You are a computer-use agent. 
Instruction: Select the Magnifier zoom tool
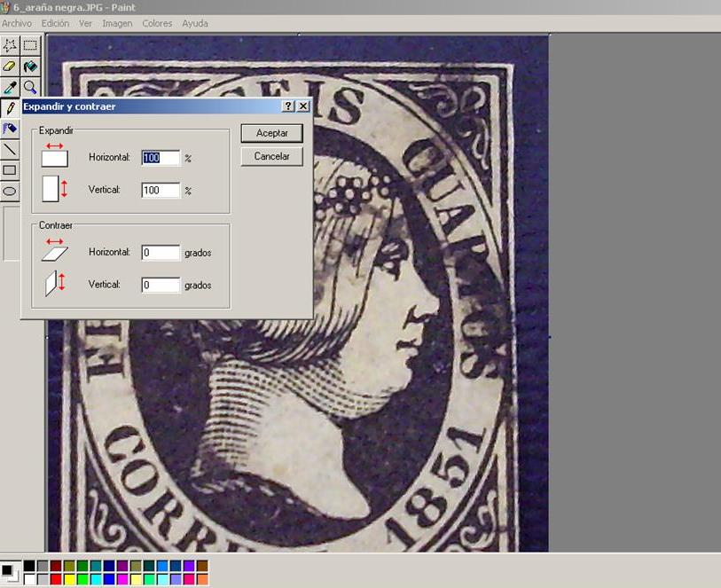(31, 87)
